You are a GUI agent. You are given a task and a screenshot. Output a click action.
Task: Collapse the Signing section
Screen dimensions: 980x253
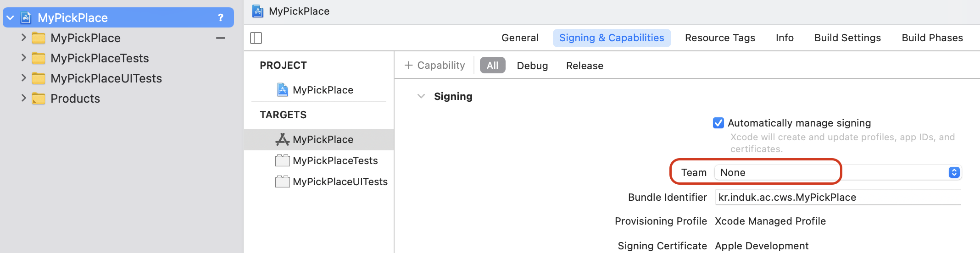421,96
